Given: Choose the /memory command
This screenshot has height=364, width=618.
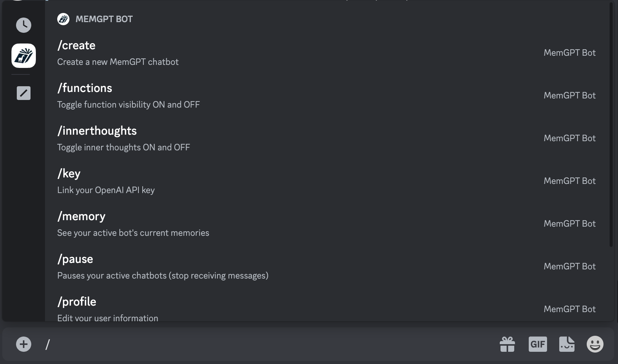Looking at the screenshot, I should tap(327, 224).
